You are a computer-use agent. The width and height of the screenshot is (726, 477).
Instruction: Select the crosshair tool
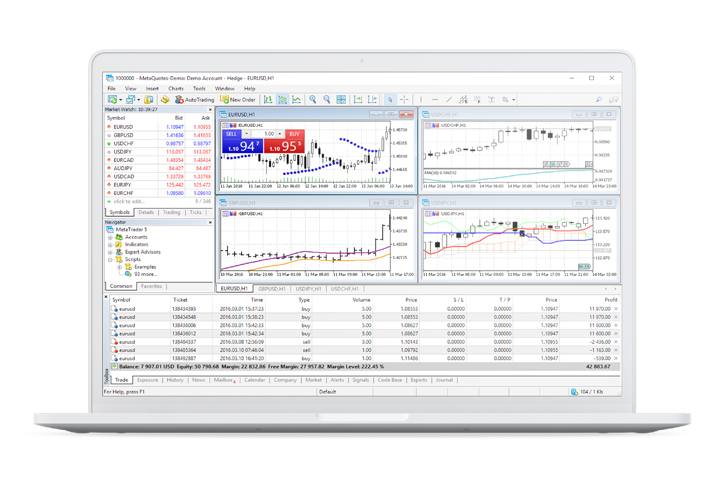click(404, 100)
